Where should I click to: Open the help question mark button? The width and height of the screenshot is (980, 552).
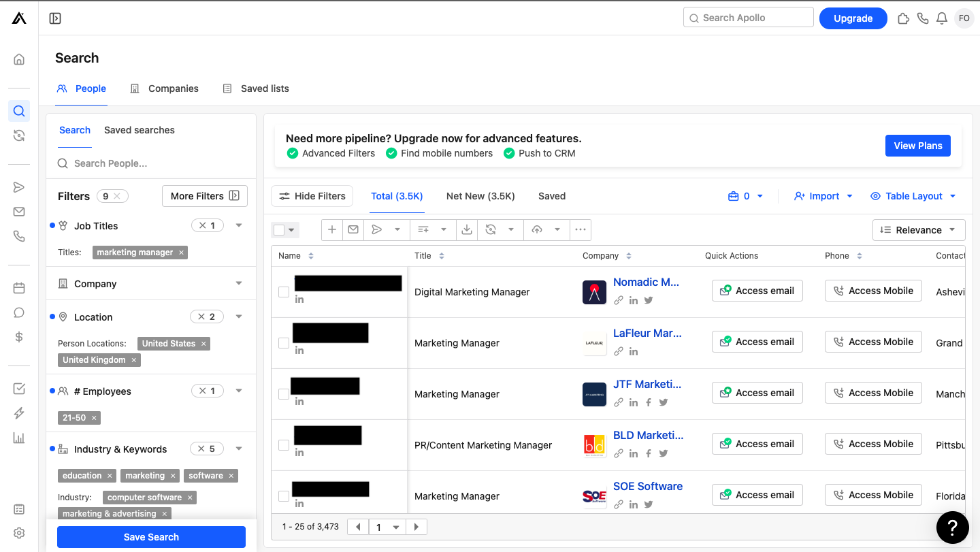coord(952,527)
